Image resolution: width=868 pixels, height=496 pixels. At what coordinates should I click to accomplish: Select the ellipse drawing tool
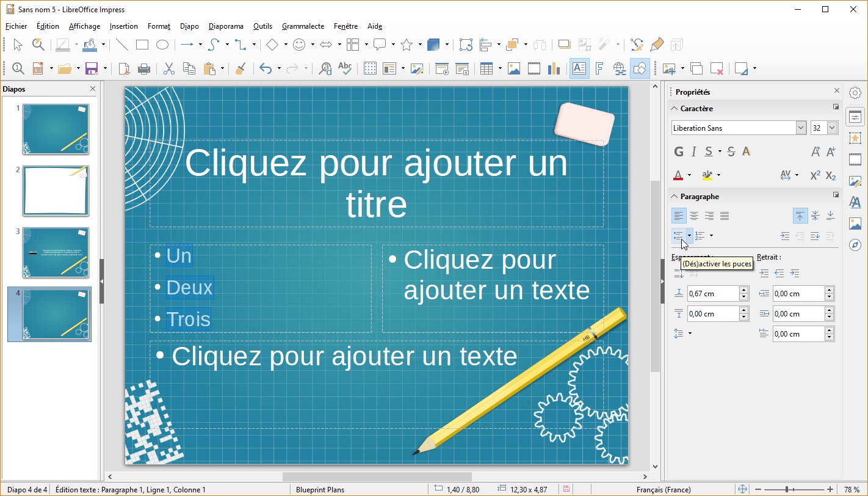click(162, 45)
